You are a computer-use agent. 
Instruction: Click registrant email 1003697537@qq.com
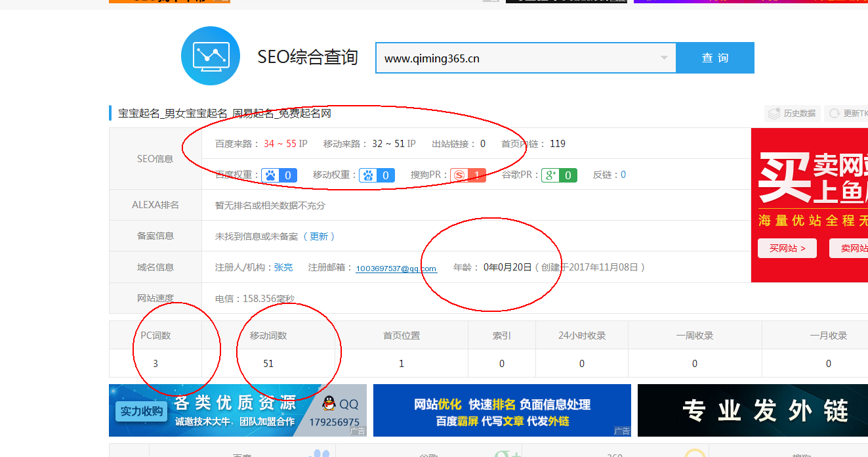(396, 268)
